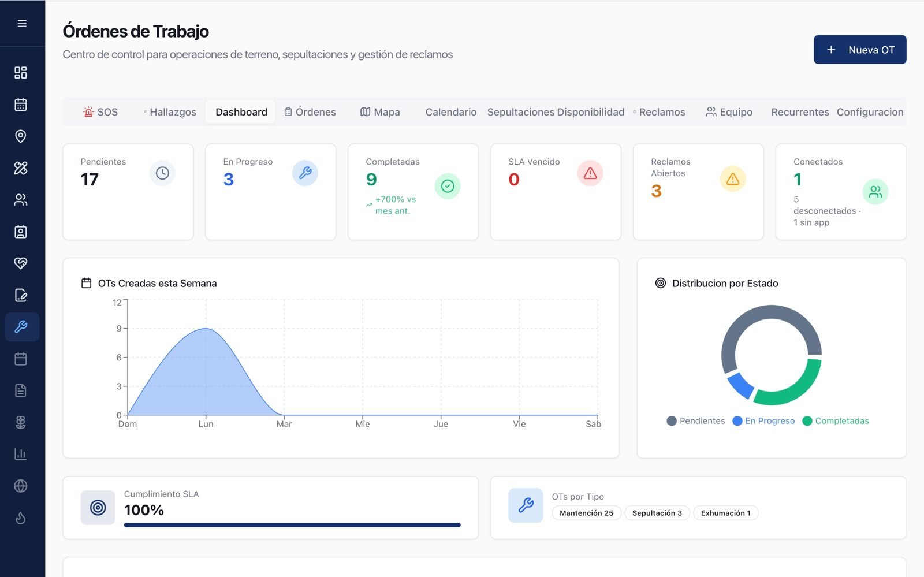The image size is (924, 577).
Task: Click the Mantención 25 chip
Action: pos(586,513)
